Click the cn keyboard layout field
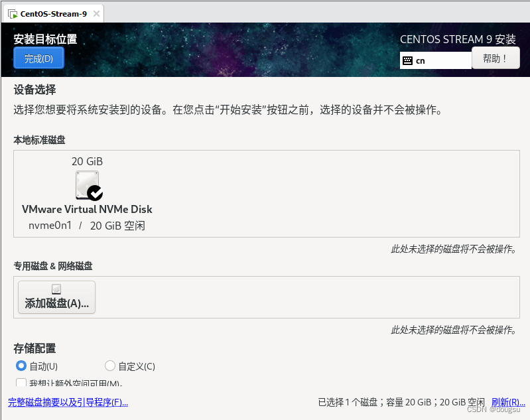This screenshot has height=420, width=530. (x=435, y=60)
